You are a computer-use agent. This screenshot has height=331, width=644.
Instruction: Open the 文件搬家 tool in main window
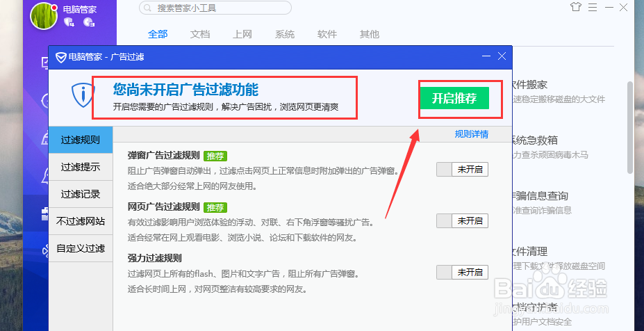click(x=529, y=85)
